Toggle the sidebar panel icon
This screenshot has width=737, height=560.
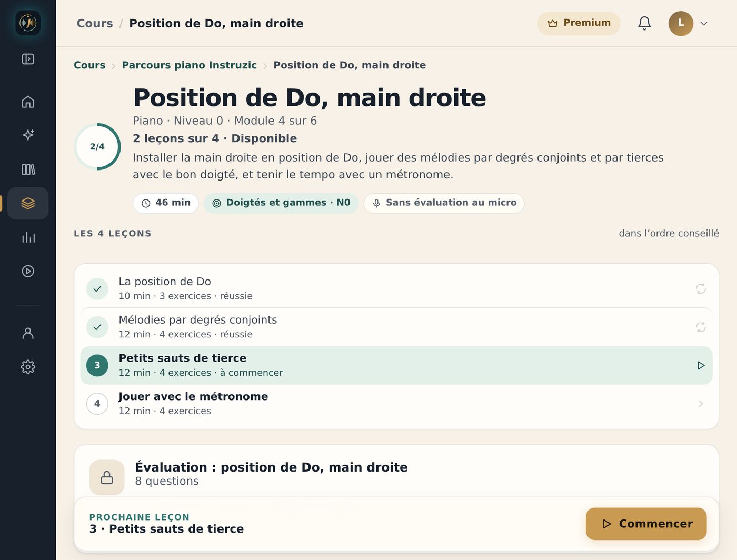(28, 59)
